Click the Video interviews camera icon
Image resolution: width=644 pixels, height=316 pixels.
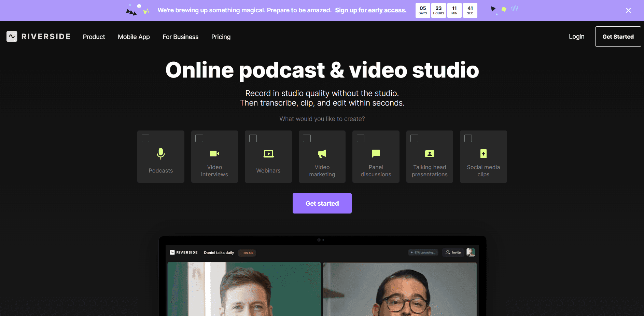pos(214,153)
